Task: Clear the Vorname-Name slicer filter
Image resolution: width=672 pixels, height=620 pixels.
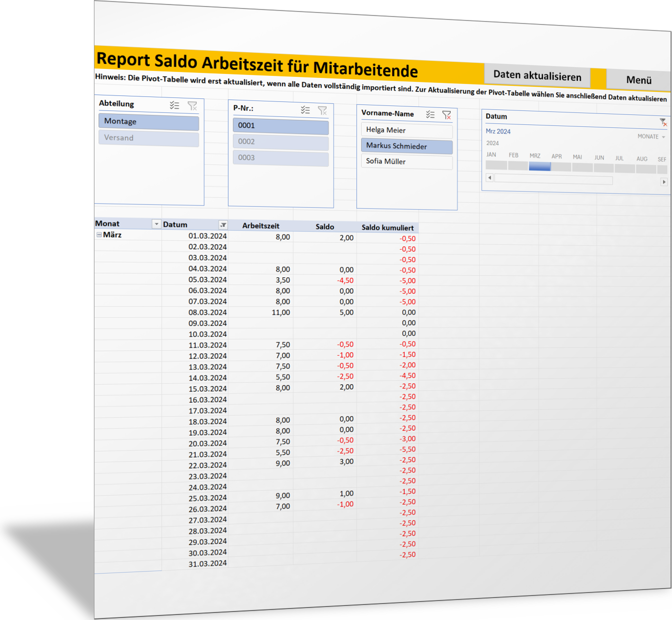Action: [x=447, y=115]
